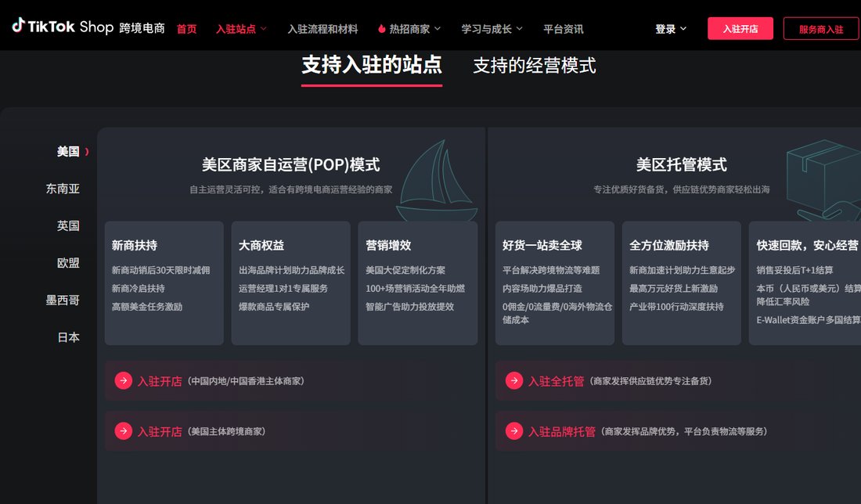Click subtitle 专注优质好货备货，供应链优势商家轻松出海
The width and height of the screenshot is (861, 504).
[x=682, y=189]
